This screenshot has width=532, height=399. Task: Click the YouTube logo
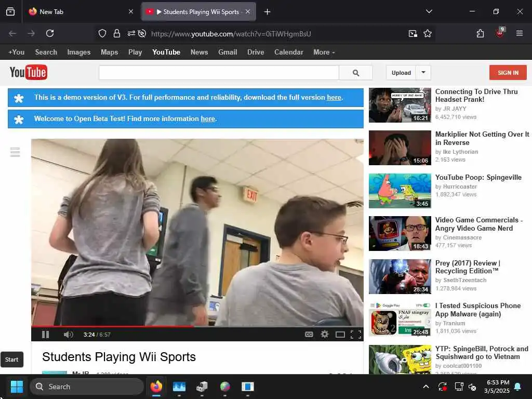(29, 72)
